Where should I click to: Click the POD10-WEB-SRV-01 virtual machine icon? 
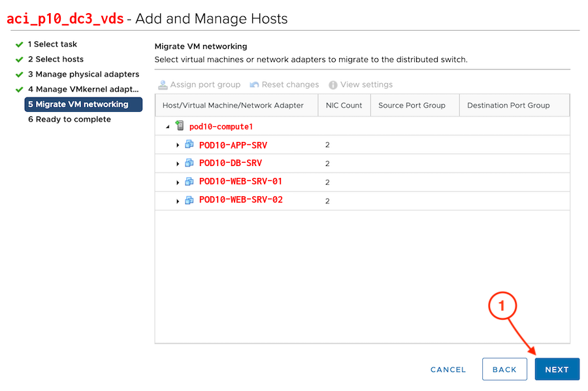point(189,182)
